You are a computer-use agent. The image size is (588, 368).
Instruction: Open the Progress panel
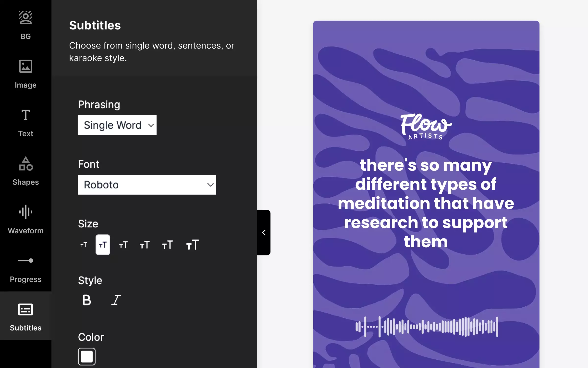(25, 268)
